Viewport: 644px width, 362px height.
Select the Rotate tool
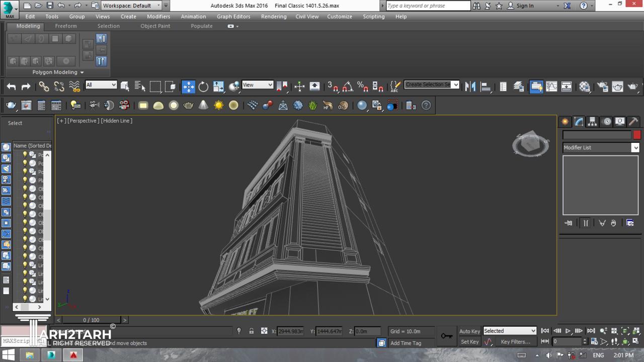click(x=203, y=86)
